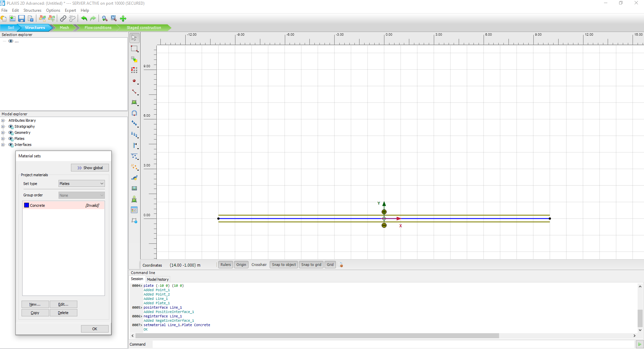Open the Set type dropdown
The image size is (644, 349).
click(x=81, y=184)
